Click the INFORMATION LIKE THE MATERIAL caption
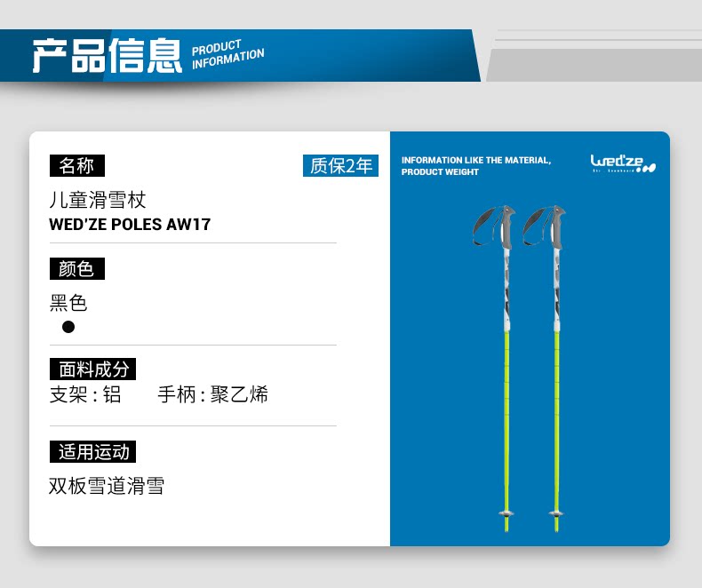The image size is (702, 588). [476, 165]
